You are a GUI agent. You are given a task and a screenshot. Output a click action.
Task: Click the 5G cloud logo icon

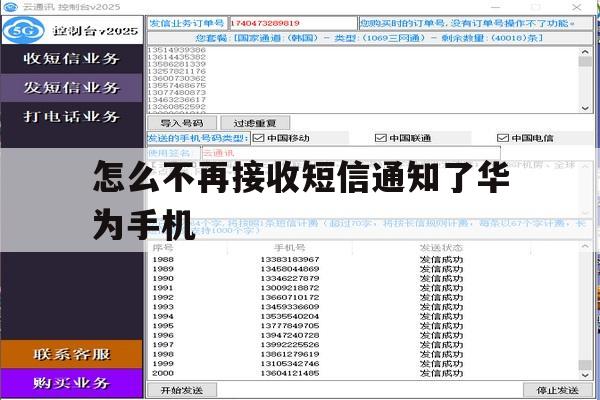pyautogui.click(x=24, y=30)
